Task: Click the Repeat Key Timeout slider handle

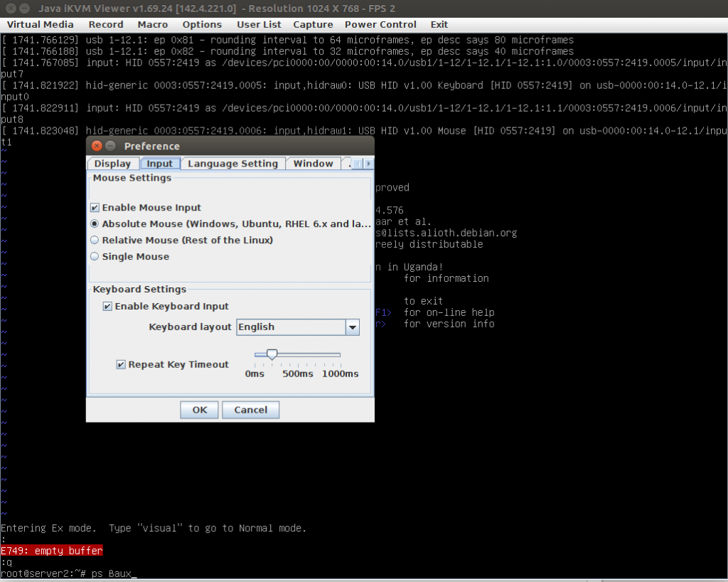Action: [x=271, y=354]
